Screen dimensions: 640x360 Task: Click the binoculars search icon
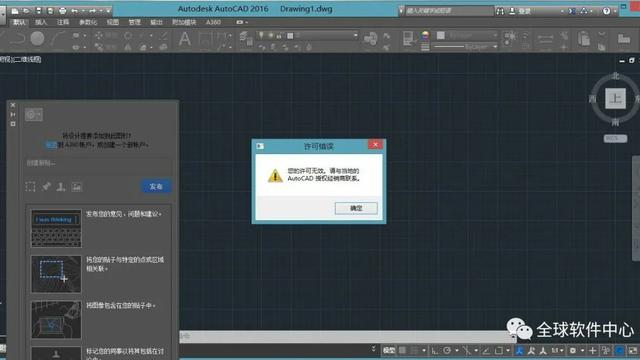pyautogui.click(x=500, y=11)
